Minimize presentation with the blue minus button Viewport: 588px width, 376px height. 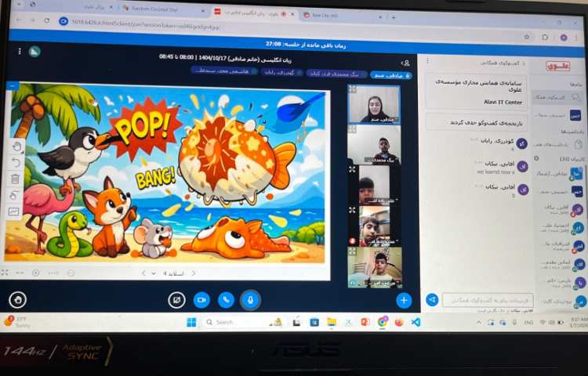13,85
